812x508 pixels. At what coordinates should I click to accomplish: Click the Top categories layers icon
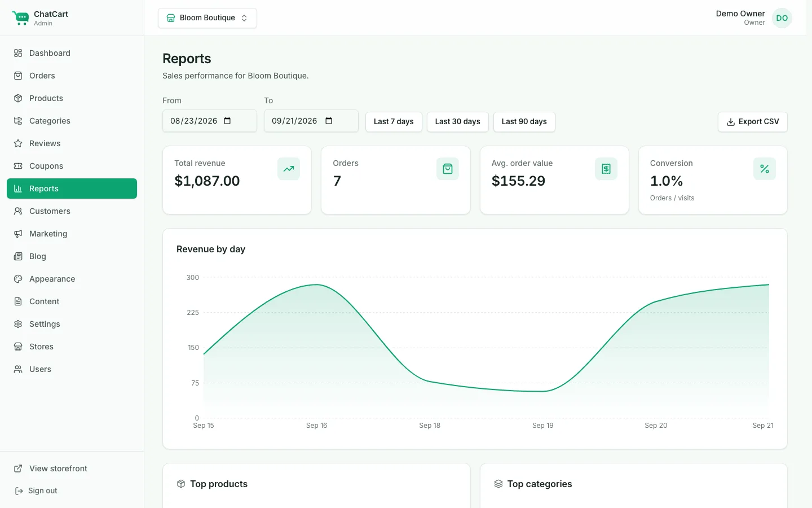point(498,484)
